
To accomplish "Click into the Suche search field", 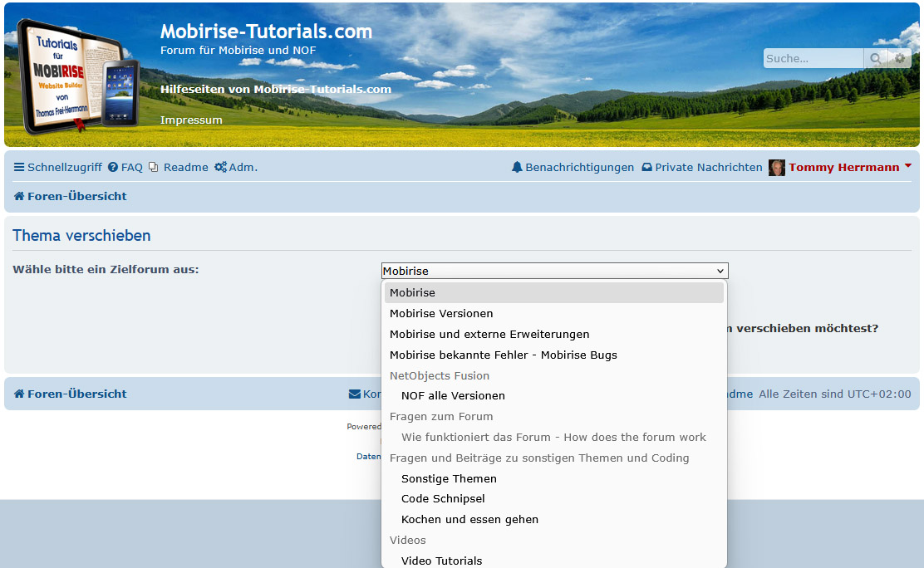I will 813,59.
